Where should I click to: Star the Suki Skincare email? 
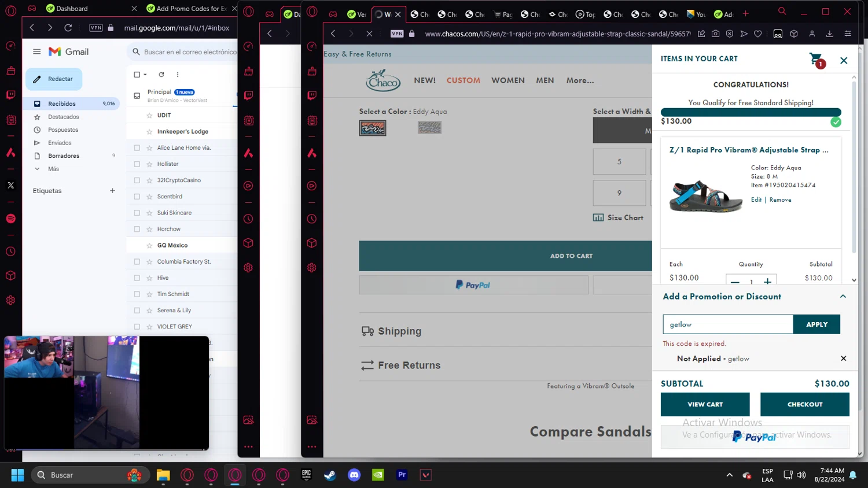tap(149, 213)
